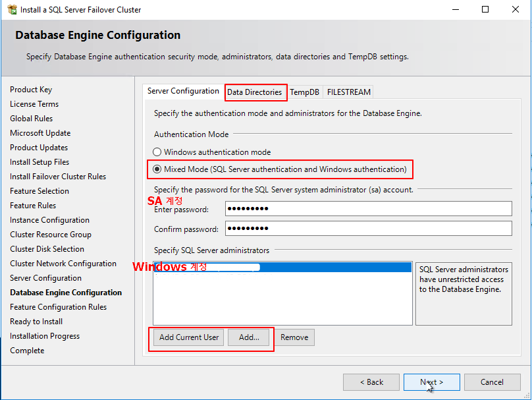Click the Add Current User button
This screenshot has height=400, width=532.
[x=189, y=337]
